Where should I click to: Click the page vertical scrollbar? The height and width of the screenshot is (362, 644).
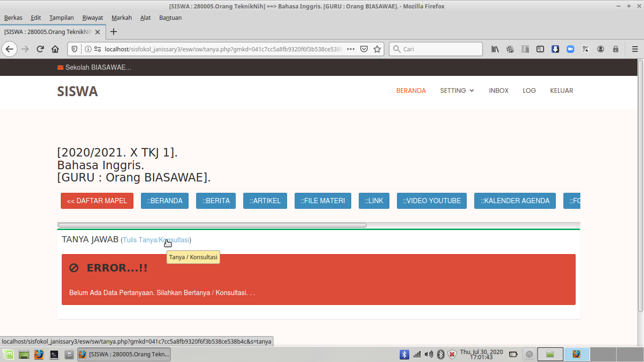pos(640,185)
